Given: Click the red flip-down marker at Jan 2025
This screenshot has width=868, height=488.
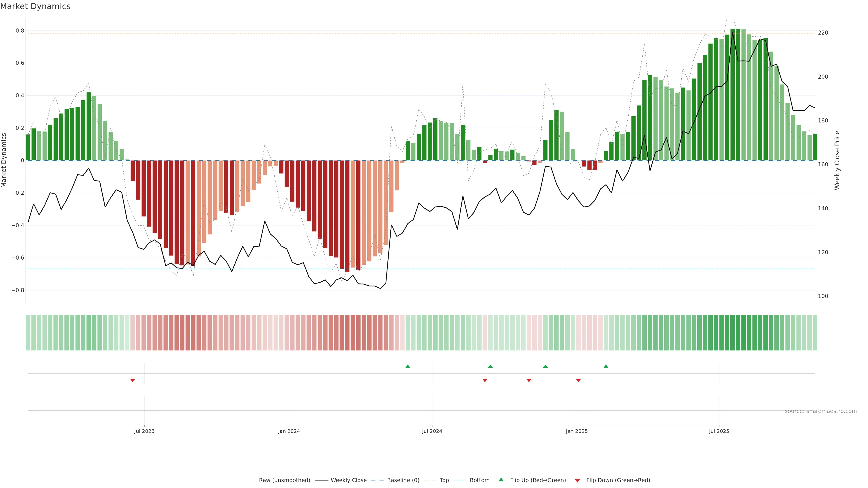Looking at the screenshot, I should (578, 380).
